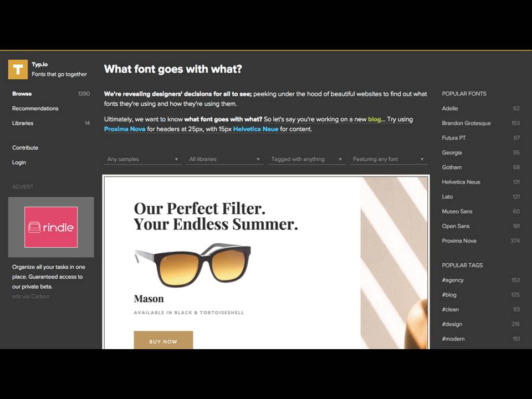Filter by #modern tag
Image resolution: width=532 pixels, height=399 pixels.
[x=453, y=339]
